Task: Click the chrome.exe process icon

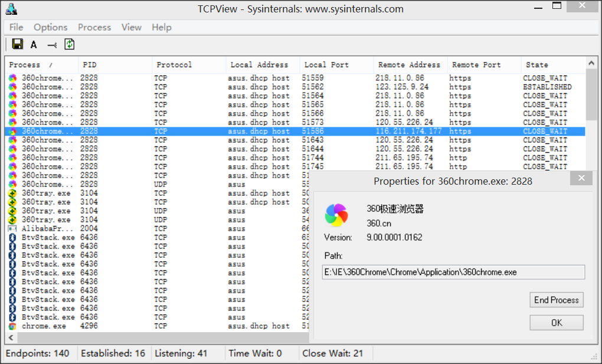Action: coord(12,326)
